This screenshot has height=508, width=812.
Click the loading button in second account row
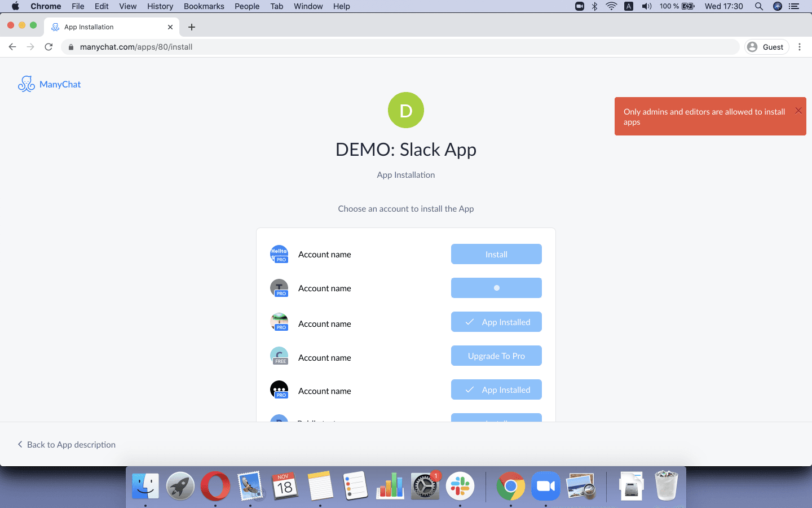(496, 288)
